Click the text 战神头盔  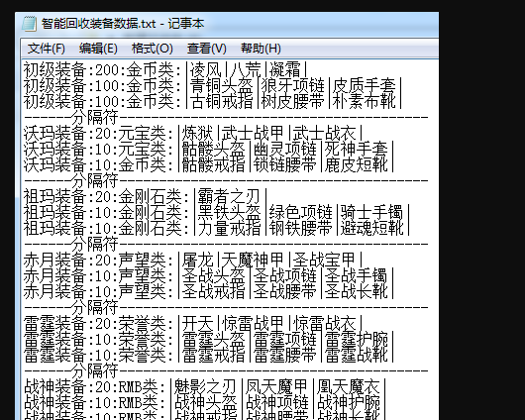pyautogui.click(x=205, y=402)
